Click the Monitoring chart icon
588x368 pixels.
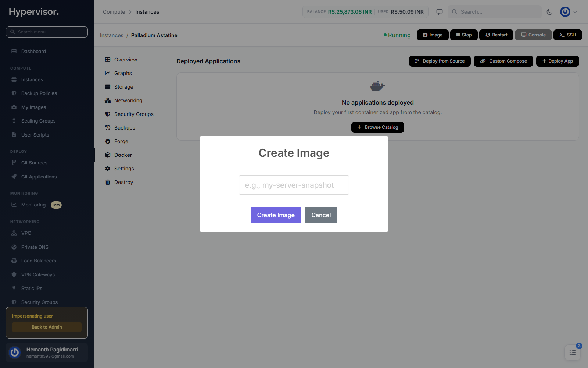pyautogui.click(x=14, y=205)
